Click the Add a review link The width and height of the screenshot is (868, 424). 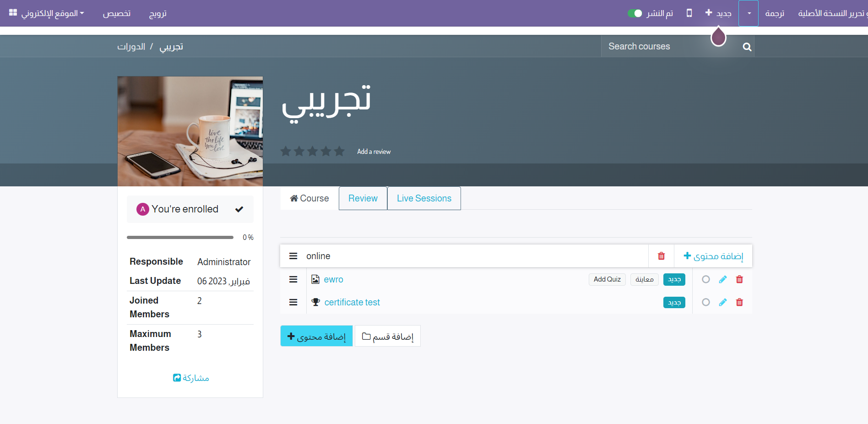374,152
